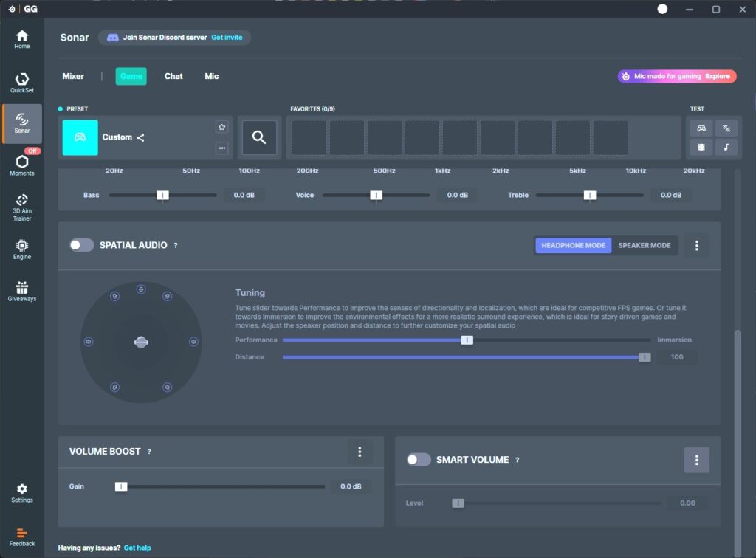Play the music test sound
Screen dimensions: 756x558
tap(726, 147)
